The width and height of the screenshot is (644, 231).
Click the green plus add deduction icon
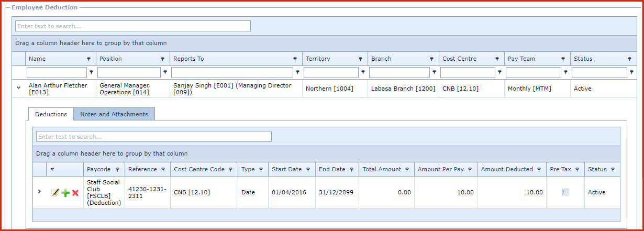tap(65, 193)
